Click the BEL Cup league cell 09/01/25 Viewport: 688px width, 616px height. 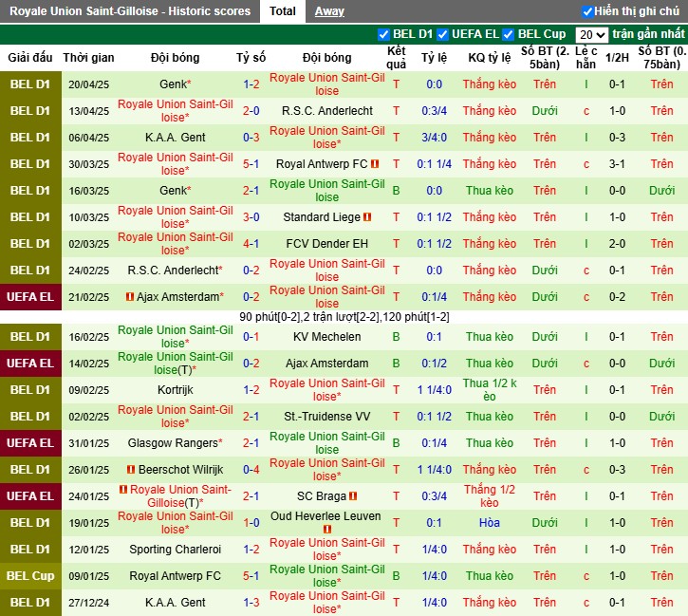(30, 576)
